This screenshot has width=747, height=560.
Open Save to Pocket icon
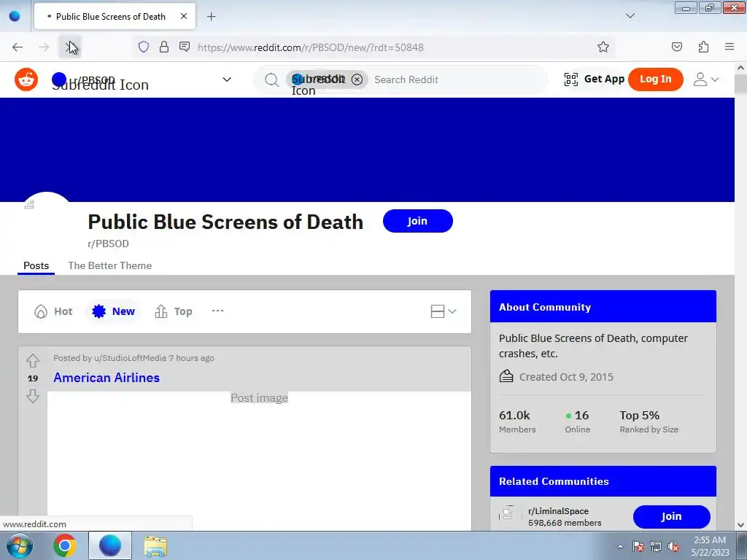[676, 47]
